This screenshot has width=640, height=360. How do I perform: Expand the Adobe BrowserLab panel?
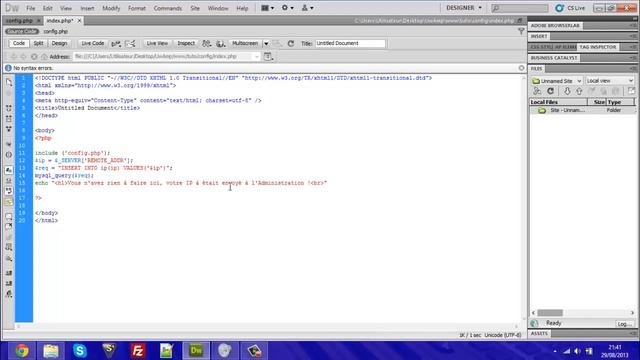pos(555,26)
